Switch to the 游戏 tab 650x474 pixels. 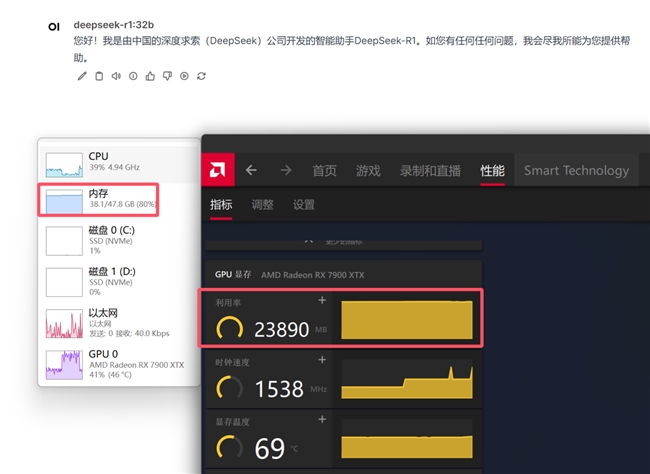368,171
